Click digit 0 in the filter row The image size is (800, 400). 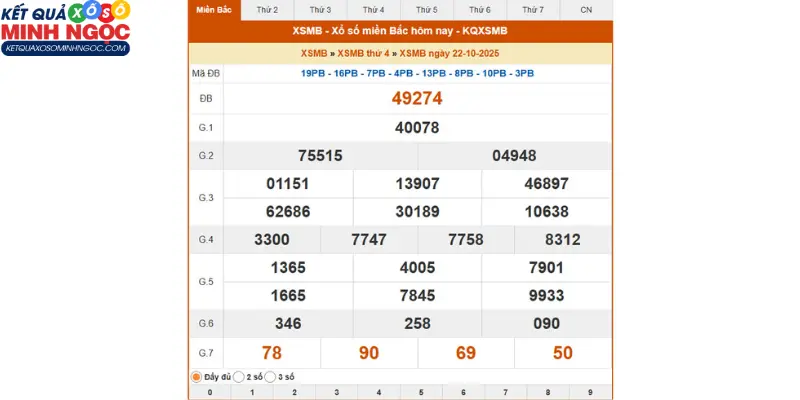210,392
